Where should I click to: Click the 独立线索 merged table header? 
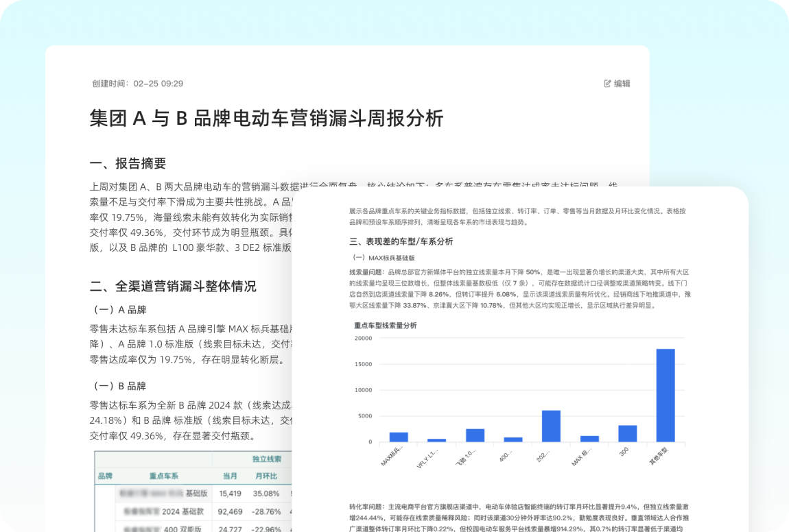(268, 458)
